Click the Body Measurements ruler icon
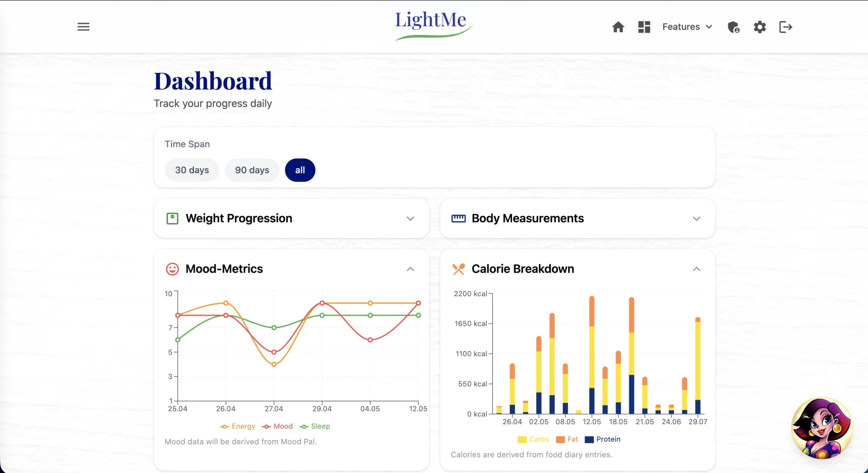The width and height of the screenshot is (868, 473). (458, 218)
